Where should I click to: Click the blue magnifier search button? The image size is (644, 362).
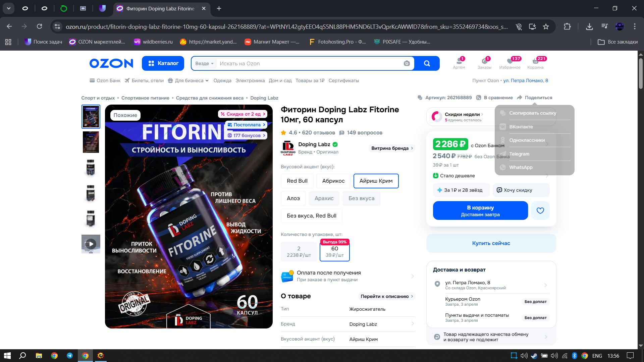point(427,63)
